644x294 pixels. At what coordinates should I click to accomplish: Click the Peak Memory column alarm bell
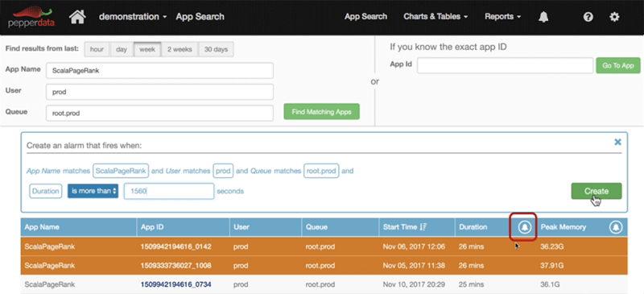pos(615,226)
